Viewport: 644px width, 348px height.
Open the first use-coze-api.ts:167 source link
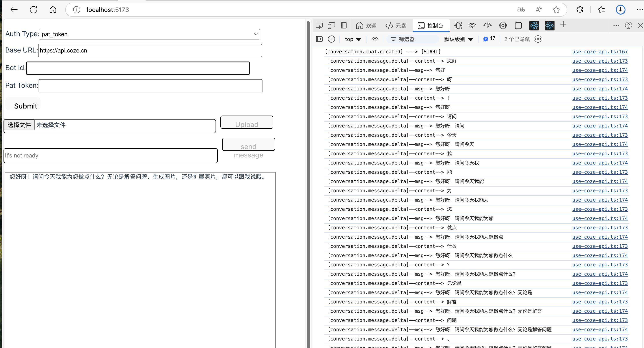[600, 52]
